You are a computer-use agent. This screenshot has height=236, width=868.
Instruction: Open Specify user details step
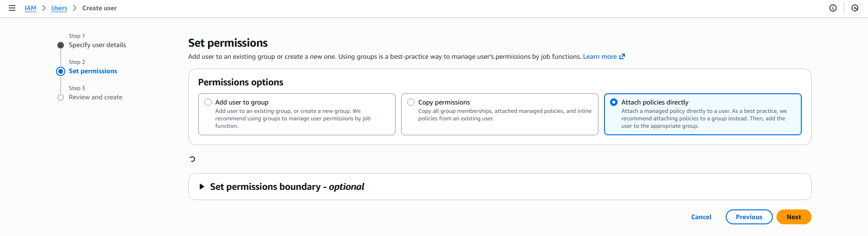[x=97, y=45]
